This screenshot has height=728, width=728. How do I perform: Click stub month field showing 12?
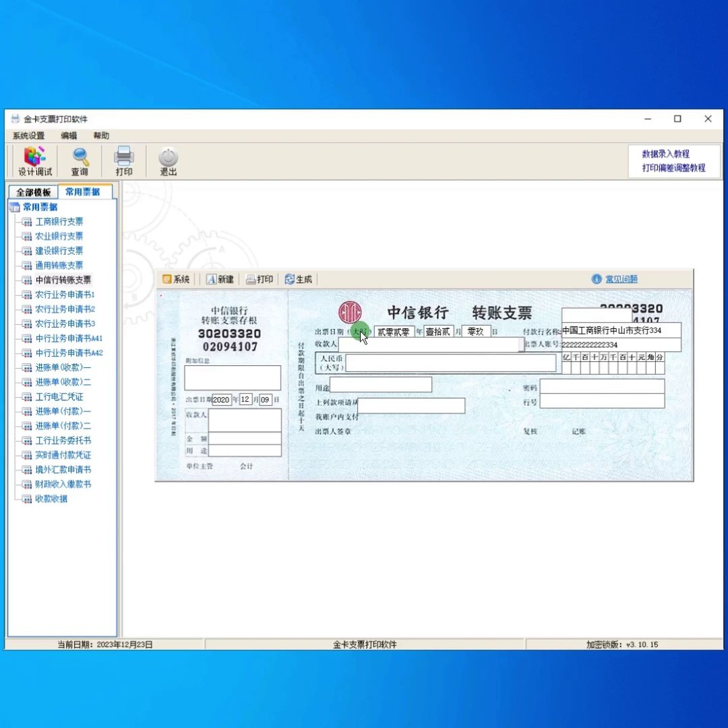click(245, 399)
